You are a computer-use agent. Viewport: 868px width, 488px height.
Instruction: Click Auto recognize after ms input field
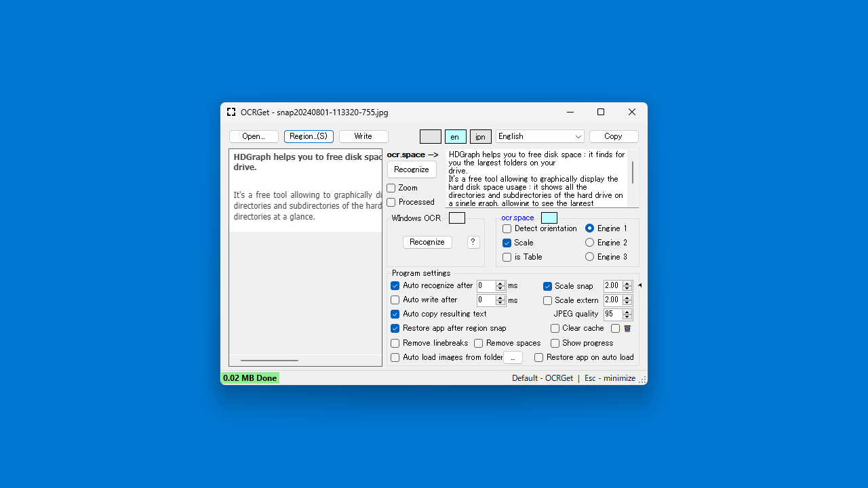486,286
